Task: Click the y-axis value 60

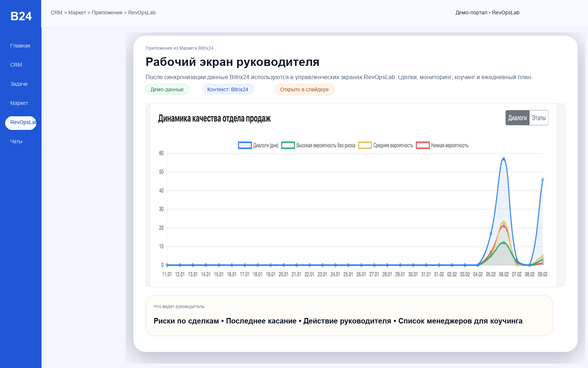Action: coord(161,153)
